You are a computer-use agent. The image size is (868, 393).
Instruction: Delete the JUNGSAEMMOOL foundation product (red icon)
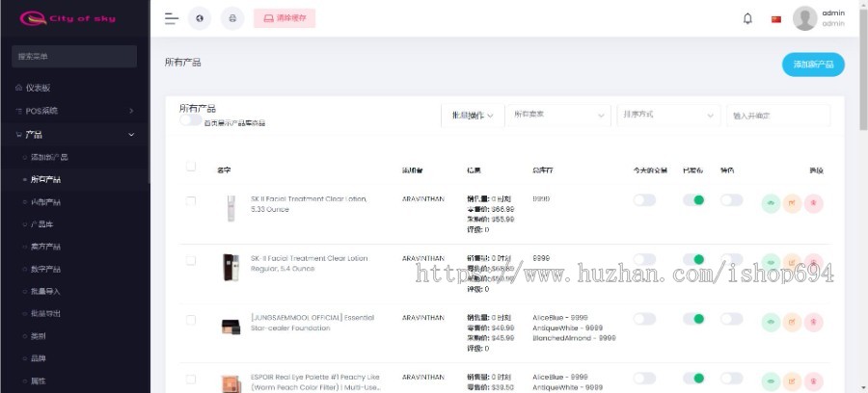(814, 323)
